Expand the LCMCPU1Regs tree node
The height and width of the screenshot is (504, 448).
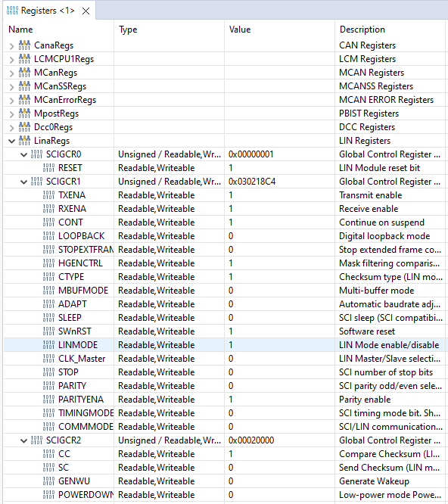point(12,60)
